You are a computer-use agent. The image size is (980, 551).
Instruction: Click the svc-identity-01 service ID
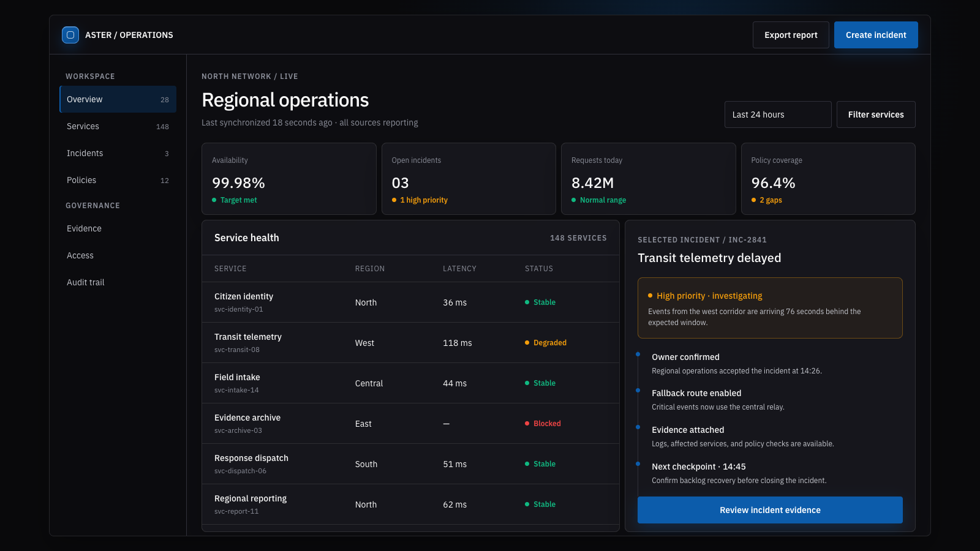pyautogui.click(x=239, y=309)
